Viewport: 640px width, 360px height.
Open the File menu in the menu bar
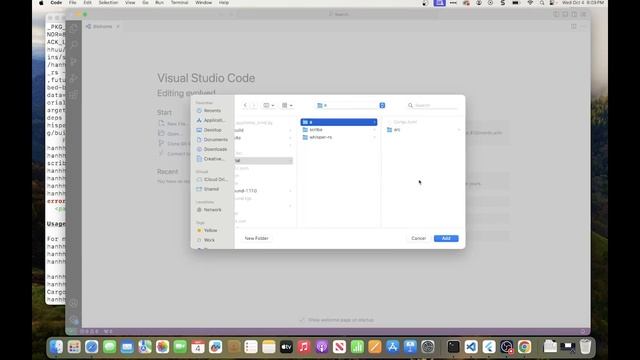point(72,3)
